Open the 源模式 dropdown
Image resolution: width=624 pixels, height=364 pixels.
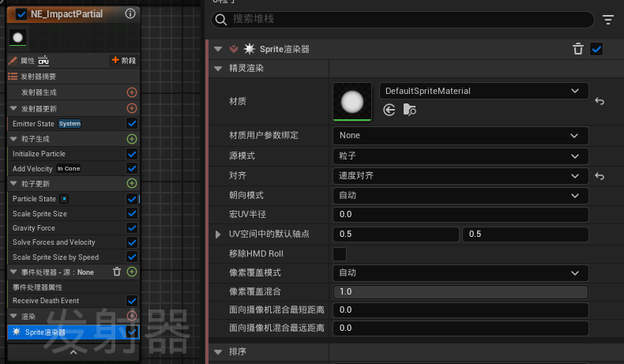click(x=460, y=156)
